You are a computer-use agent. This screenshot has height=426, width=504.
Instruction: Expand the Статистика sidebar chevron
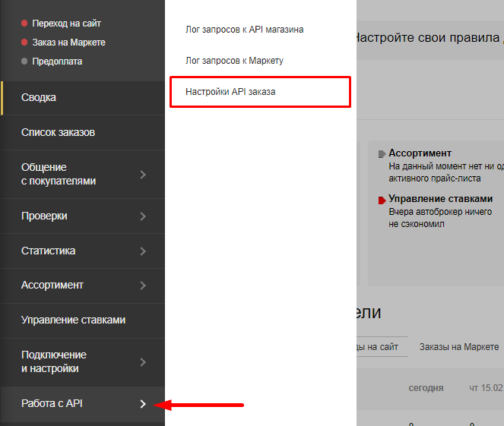click(x=143, y=251)
